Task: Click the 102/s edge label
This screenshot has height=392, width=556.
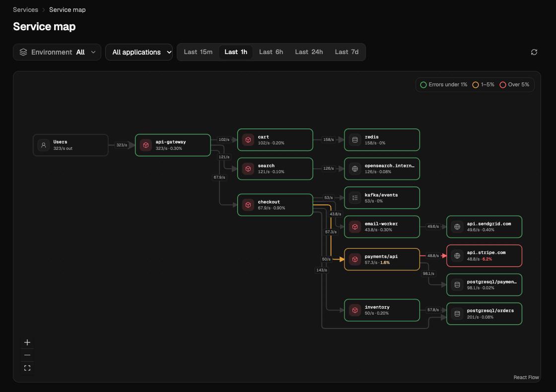Action: 224,139
